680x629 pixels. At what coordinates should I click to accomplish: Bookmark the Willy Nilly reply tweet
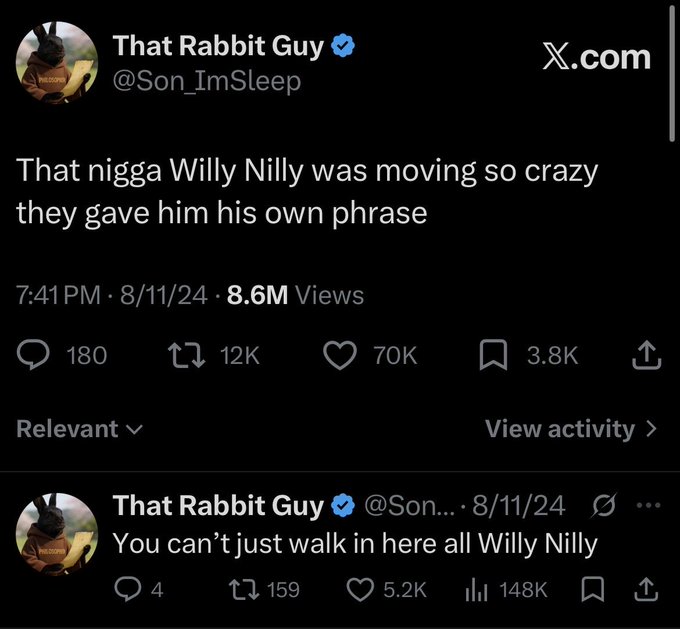(x=594, y=589)
